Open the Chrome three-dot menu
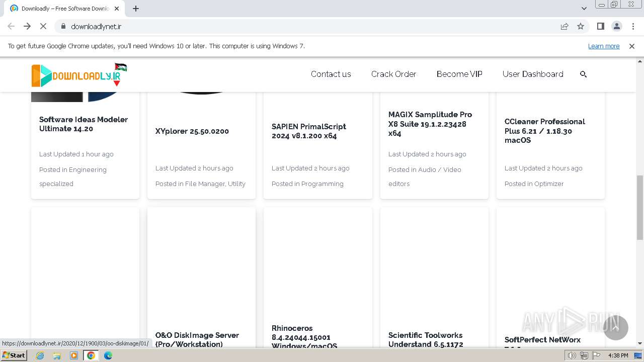 (x=633, y=26)
